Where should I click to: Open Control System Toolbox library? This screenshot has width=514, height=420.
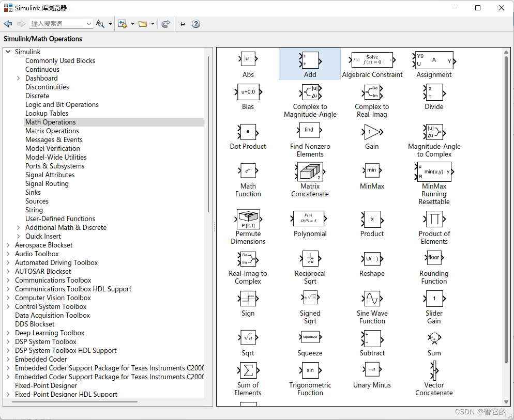tap(51, 307)
